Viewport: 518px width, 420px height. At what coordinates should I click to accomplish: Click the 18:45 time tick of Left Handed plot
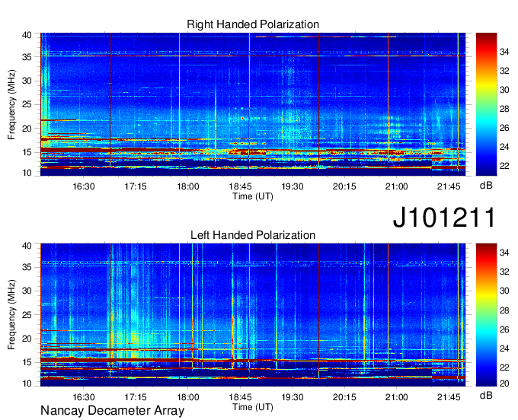click(240, 397)
